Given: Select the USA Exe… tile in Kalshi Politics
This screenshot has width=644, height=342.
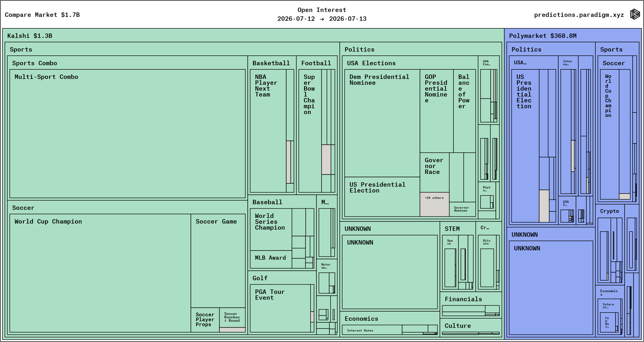Looking at the screenshot, I should 489,90.
